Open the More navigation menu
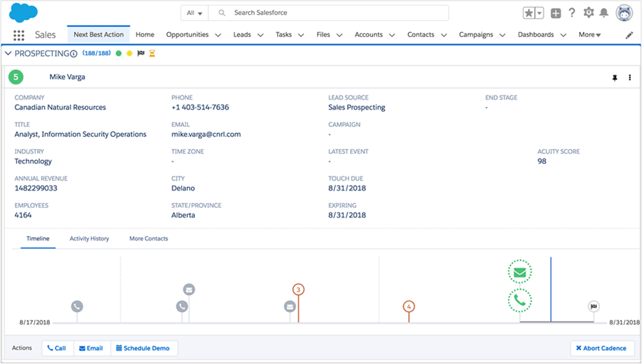Image resolution: width=642 pixels, height=364 pixels. point(590,35)
